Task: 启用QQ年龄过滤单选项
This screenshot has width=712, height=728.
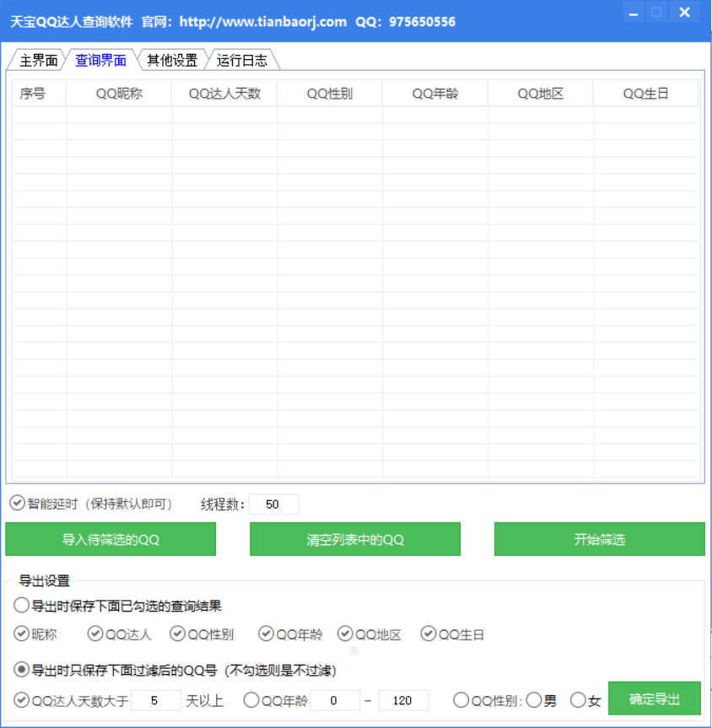Action: click(x=251, y=700)
